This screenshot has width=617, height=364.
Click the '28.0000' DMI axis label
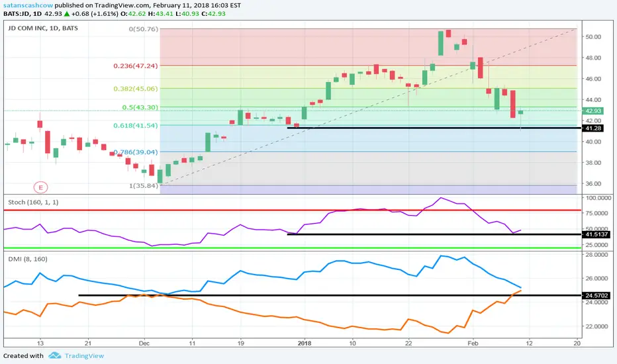[596, 255]
